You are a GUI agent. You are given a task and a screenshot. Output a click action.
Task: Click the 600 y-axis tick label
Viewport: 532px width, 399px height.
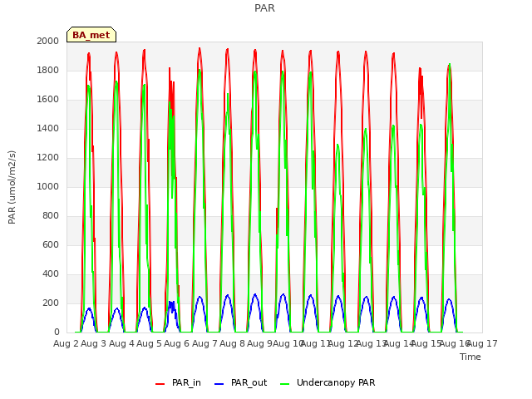point(51,244)
